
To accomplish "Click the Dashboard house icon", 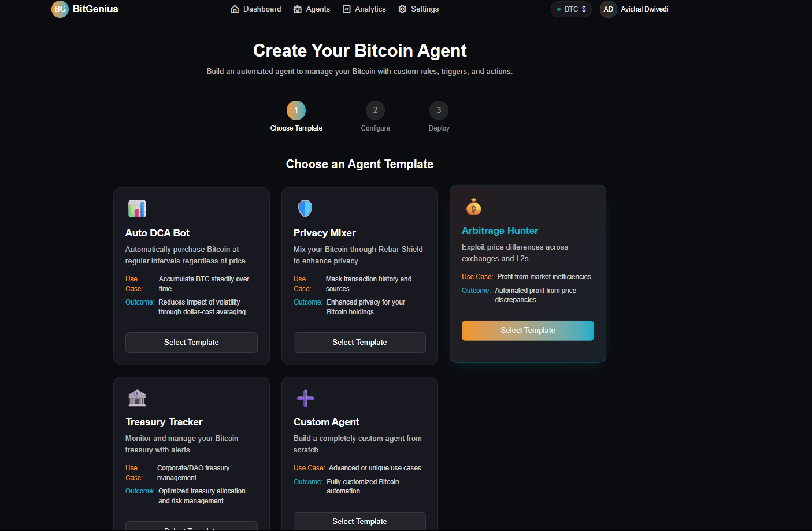I will click(235, 9).
